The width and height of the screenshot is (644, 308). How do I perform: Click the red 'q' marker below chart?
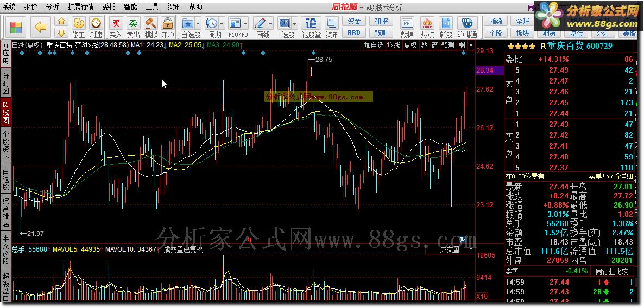pyautogui.click(x=249, y=239)
